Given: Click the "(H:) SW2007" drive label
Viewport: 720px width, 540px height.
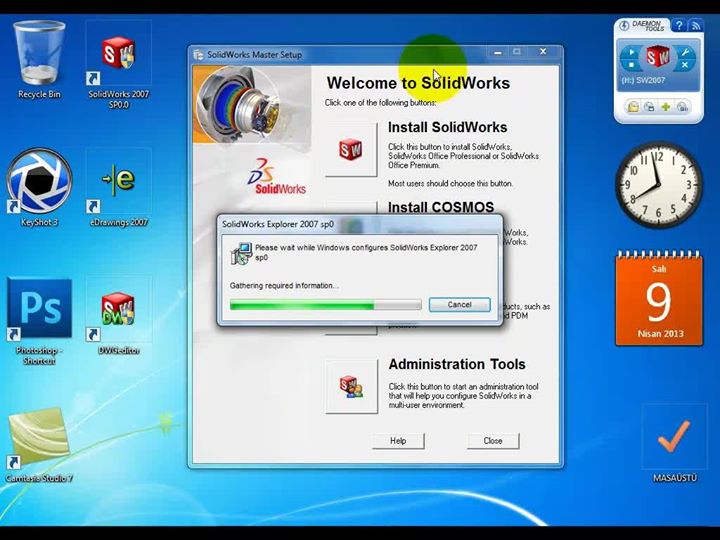Looking at the screenshot, I should (x=643, y=80).
